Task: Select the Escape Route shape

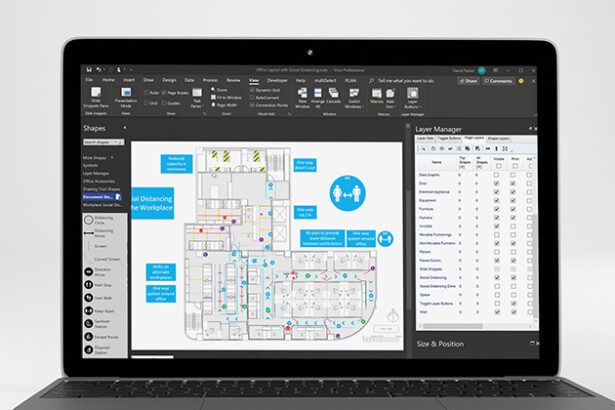Action: pos(101,337)
